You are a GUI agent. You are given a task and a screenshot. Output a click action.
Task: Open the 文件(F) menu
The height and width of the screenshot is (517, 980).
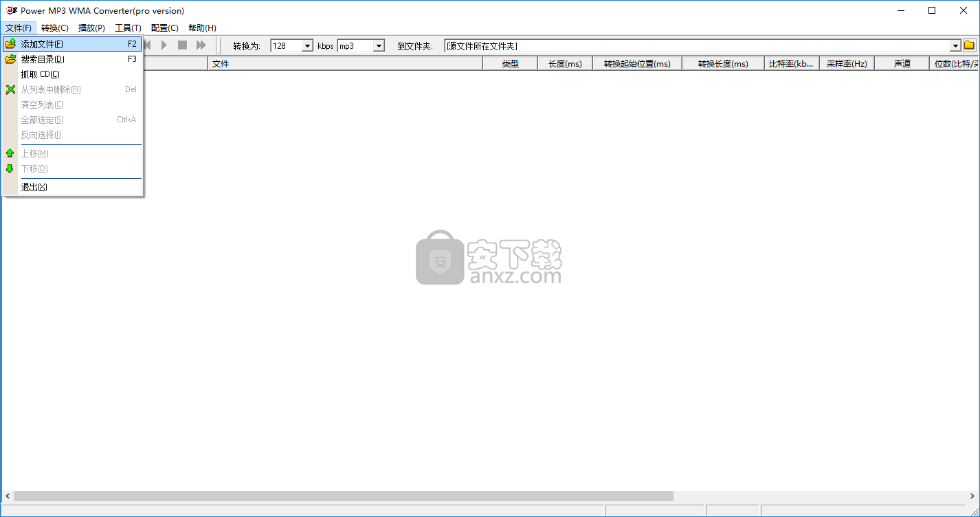tap(19, 28)
